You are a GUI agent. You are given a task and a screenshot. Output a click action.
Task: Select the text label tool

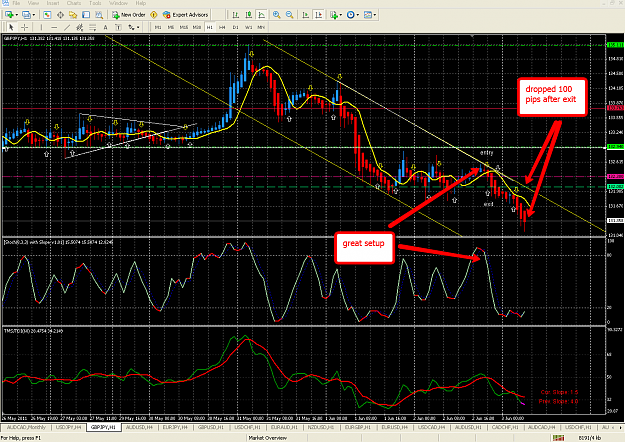tap(118, 27)
